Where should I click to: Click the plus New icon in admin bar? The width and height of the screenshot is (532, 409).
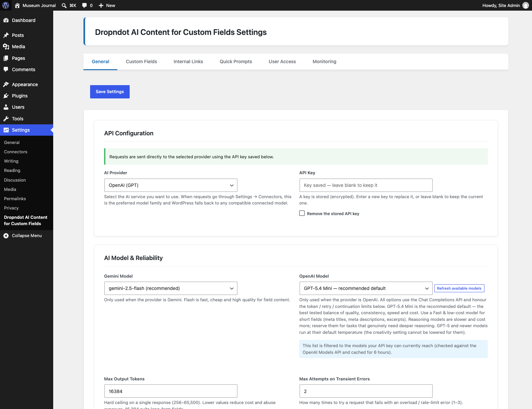[x=101, y=5]
